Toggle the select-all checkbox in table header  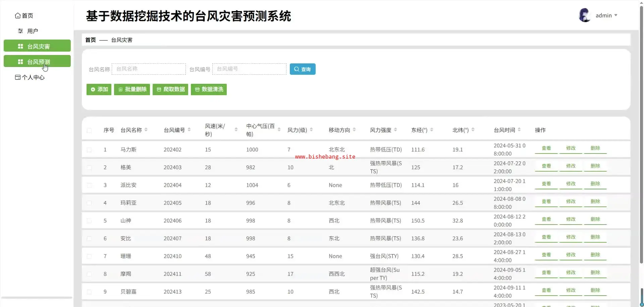point(89,130)
